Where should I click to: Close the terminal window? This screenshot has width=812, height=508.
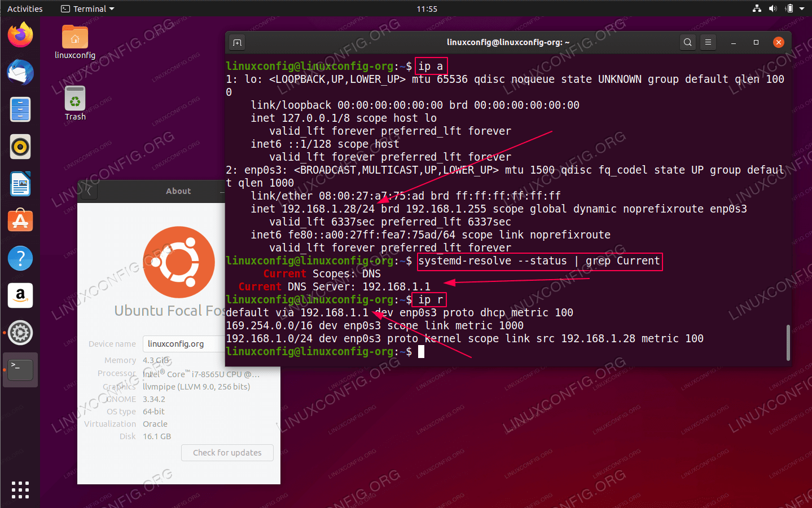pos(779,42)
